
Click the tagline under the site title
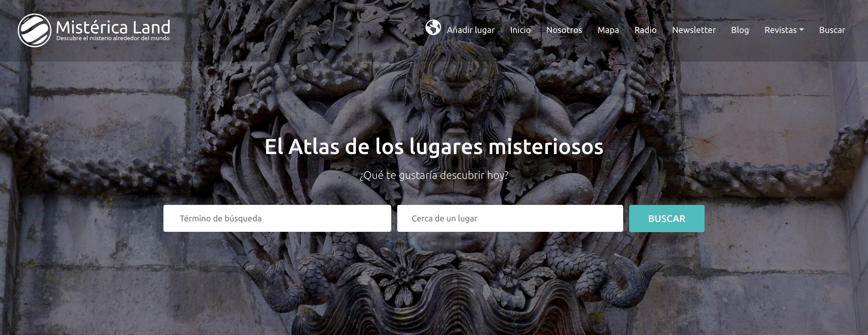tap(113, 38)
